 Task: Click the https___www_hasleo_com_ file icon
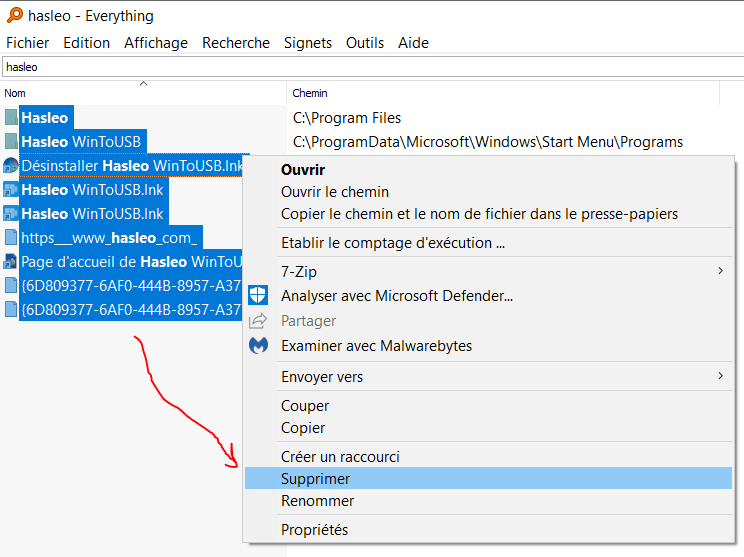pos(11,238)
